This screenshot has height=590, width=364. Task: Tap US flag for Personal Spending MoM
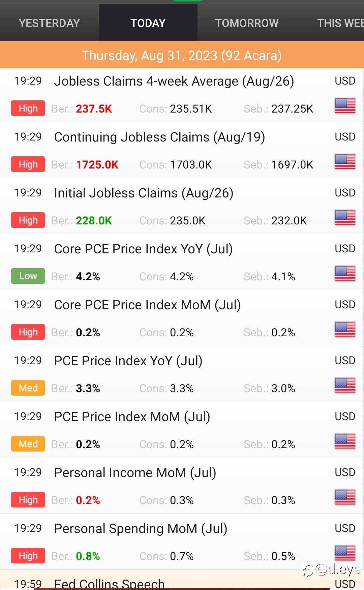point(345,553)
